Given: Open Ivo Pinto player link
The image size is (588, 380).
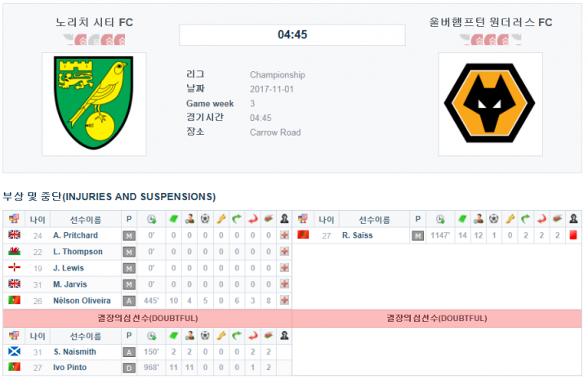Looking at the screenshot, I should tap(69, 368).
